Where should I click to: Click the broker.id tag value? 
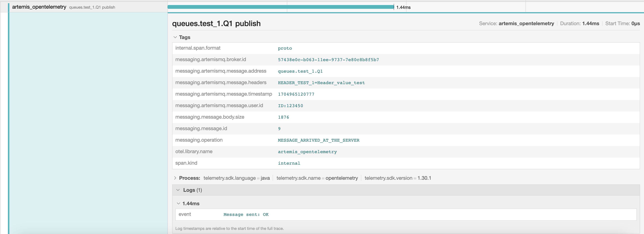328,60
